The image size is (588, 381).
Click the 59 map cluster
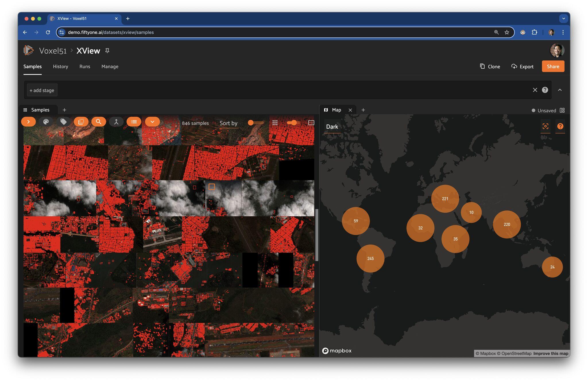(356, 221)
